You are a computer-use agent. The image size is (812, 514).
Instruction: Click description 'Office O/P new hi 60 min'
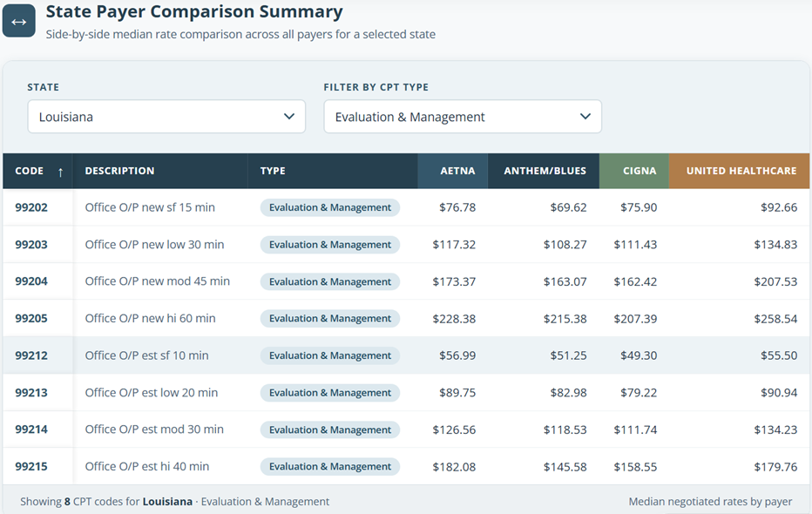pyautogui.click(x=150, y=318)
